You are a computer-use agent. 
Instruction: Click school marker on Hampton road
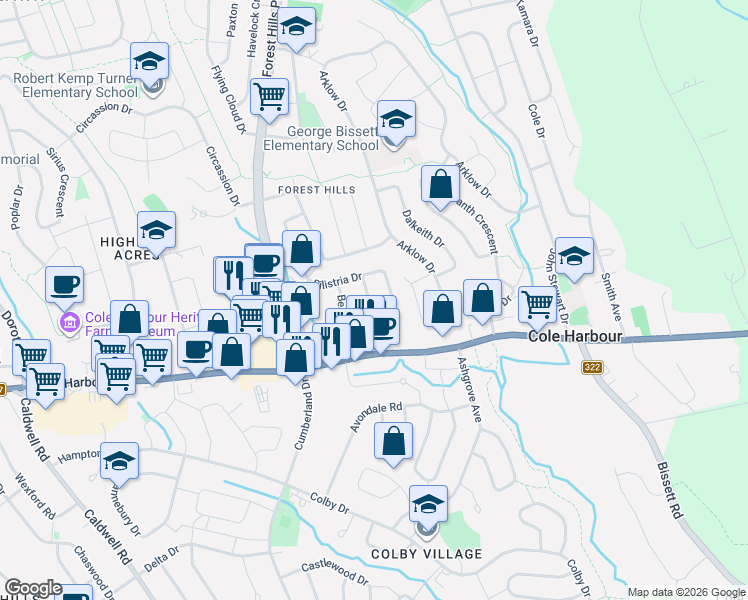(119, 464)
